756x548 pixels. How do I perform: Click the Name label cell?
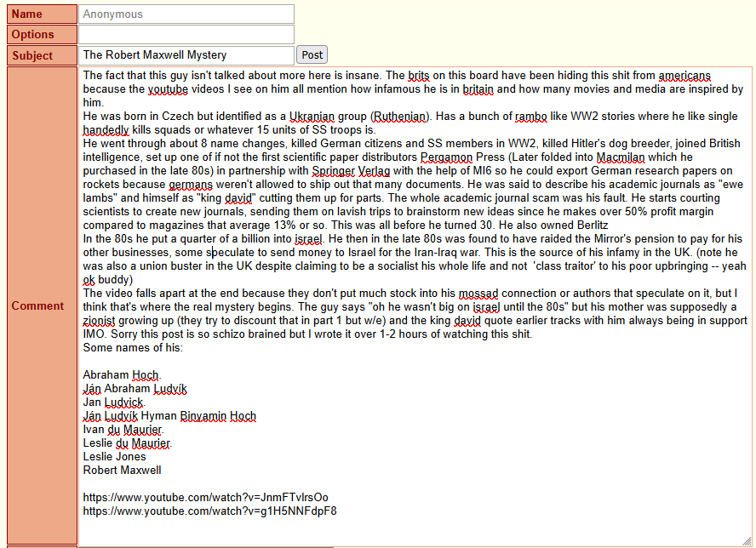coord(42,14)
